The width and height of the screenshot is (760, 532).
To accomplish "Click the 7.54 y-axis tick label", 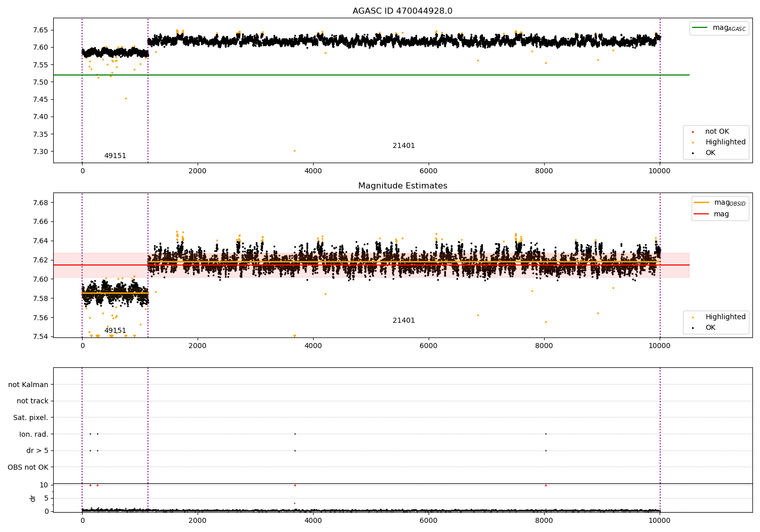I will (x=40, y=336).
